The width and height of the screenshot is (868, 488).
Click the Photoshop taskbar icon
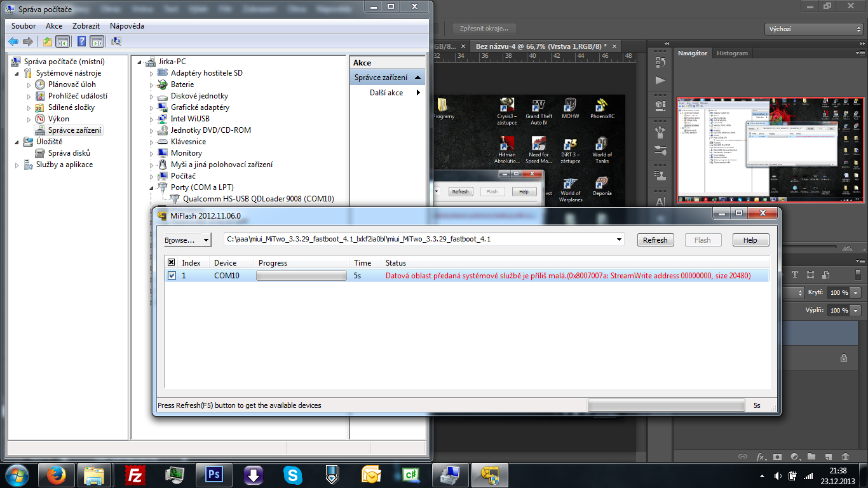click(214, 475)
